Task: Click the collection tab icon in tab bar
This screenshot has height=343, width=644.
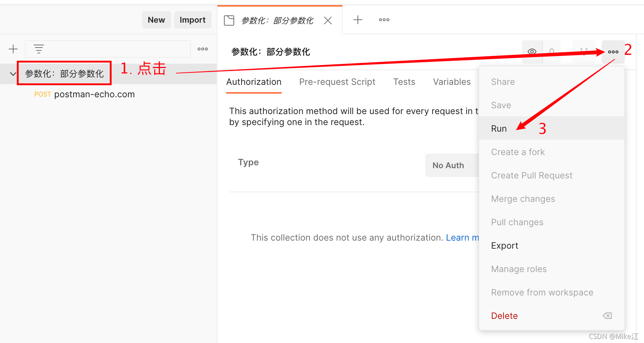Action: pos(229,20)
